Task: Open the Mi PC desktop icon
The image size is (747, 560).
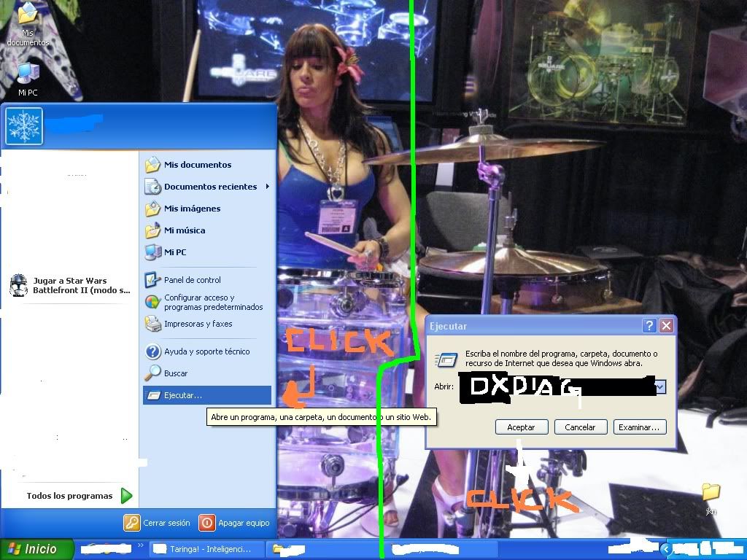Action: [28, 80]
